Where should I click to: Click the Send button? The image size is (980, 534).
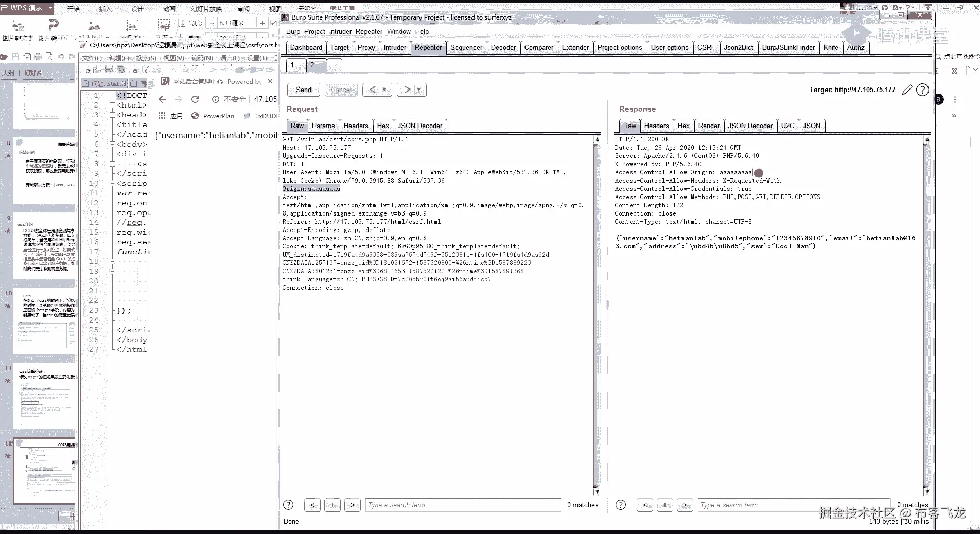click(304, 90)
